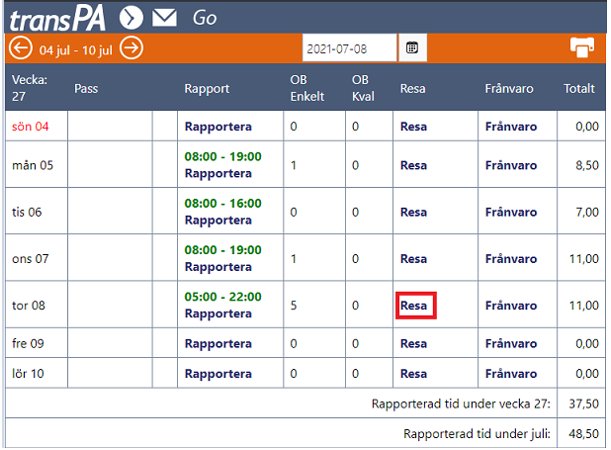This screenshot has width=611, height=450.
Task: Click highlighted Resa link for tor 08
Action: (x=414, y=306)
